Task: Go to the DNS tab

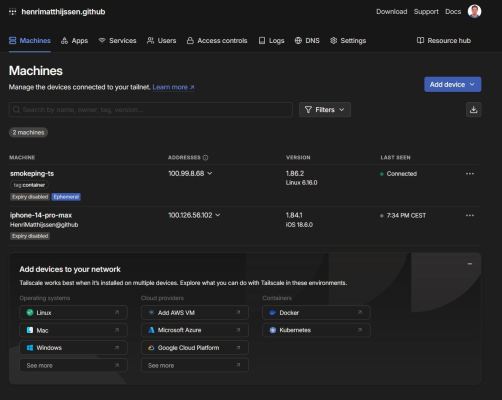Action: pyautogui.click(x=307, y=41)
